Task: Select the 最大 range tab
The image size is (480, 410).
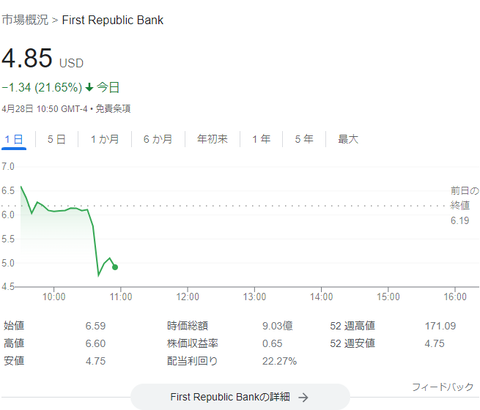Action: coord(348,139)
